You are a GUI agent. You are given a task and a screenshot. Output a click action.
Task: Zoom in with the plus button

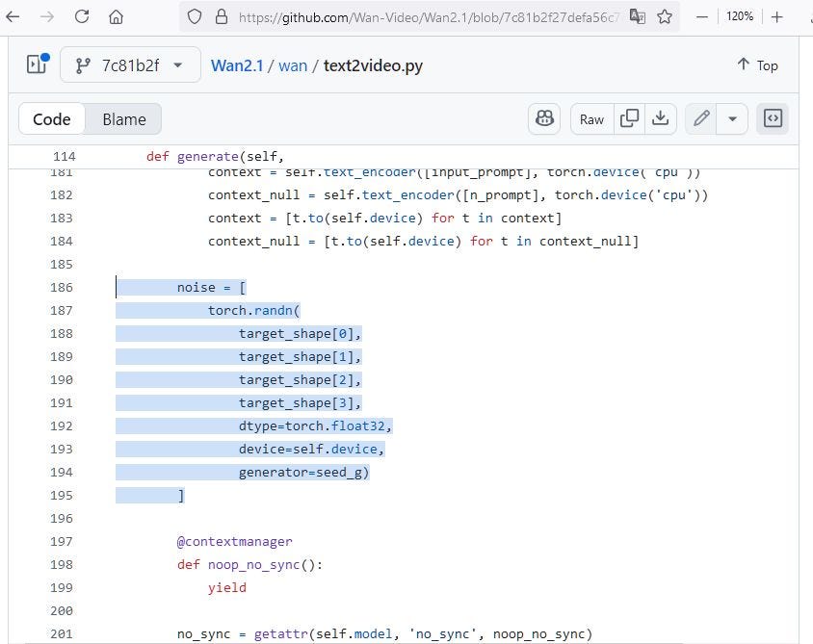point(776,17)
